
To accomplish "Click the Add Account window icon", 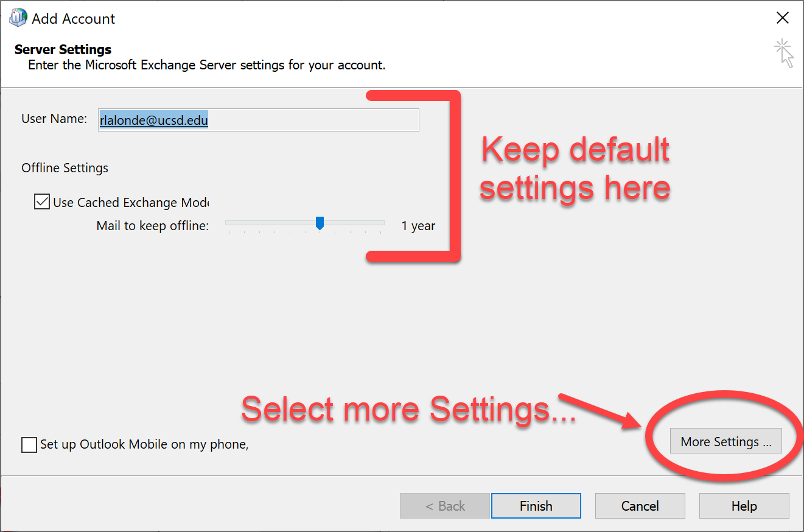I will click(18, 18).
